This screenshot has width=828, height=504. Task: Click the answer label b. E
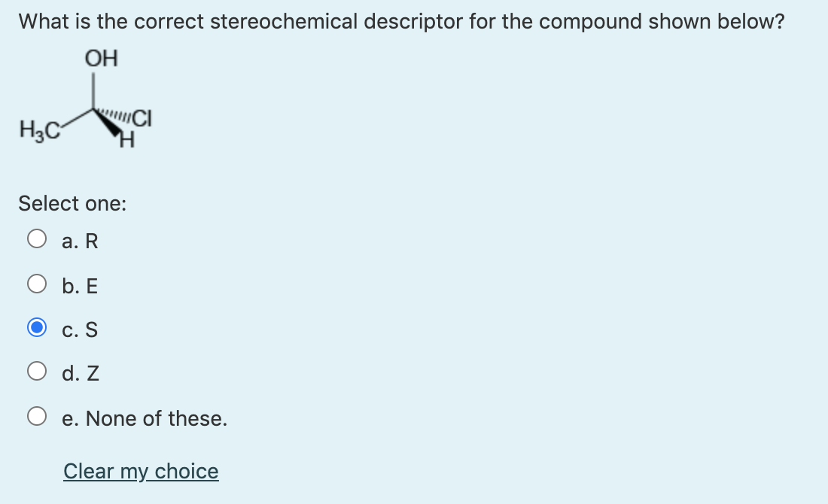pyautogui.click(x=79, y=286)
